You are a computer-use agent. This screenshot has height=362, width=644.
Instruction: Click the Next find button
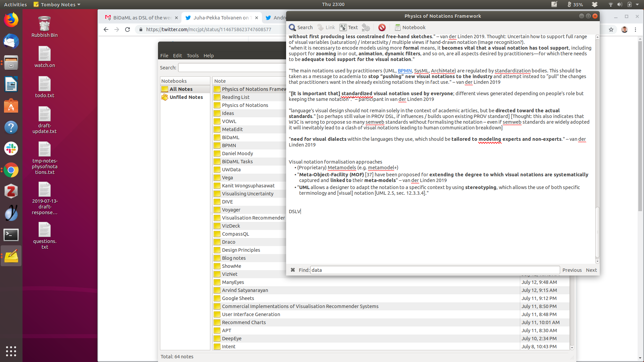click(x=591, y=270)
